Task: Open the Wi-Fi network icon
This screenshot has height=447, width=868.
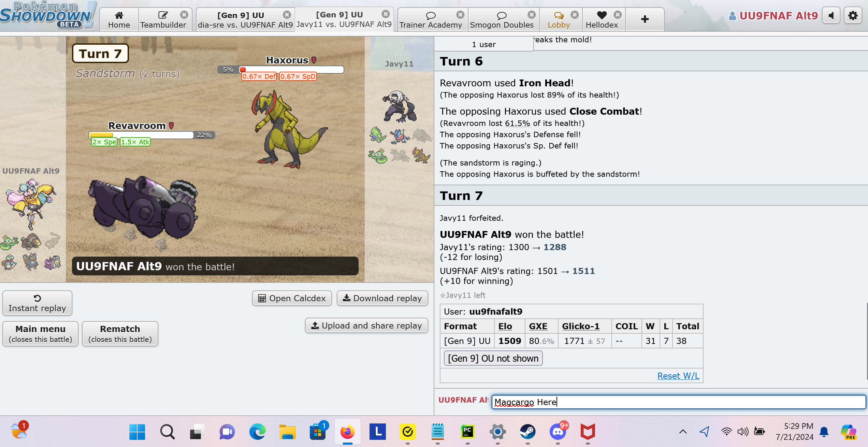Action: 726,432
